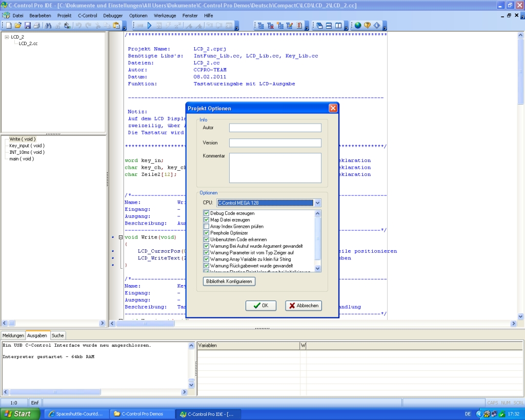The width and height of the screenshot is (525, 420).
Task: Click the globe web icon
Action: pos(358,26)
